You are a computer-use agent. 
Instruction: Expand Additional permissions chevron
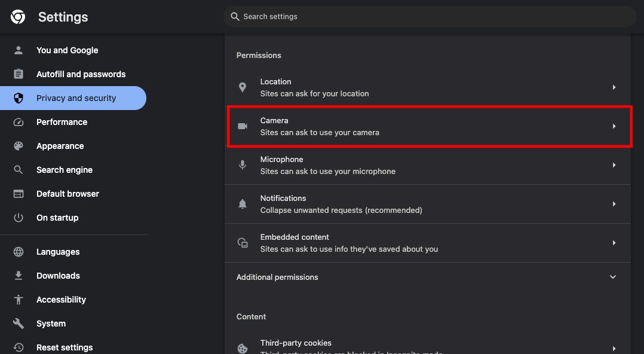[x=613, y=277]
